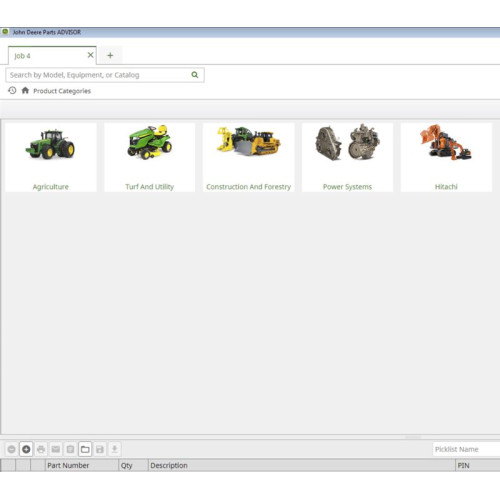Image resolution: width=500 pixels, height=500 pixels.
Task: Click the download picklist arrow icon
Action: point(114,449)
